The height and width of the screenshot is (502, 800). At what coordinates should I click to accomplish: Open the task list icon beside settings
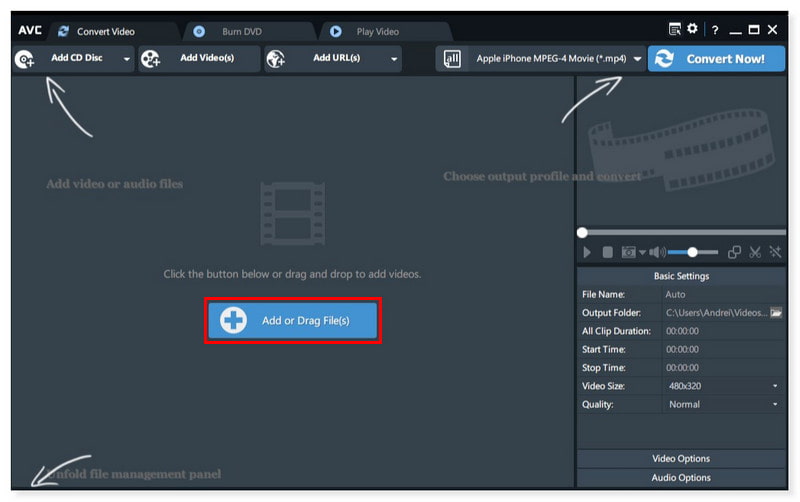point(675,30)
